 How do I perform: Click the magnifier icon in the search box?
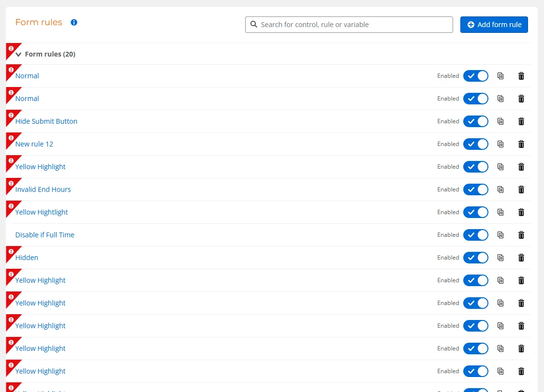[x=254, y=24]
